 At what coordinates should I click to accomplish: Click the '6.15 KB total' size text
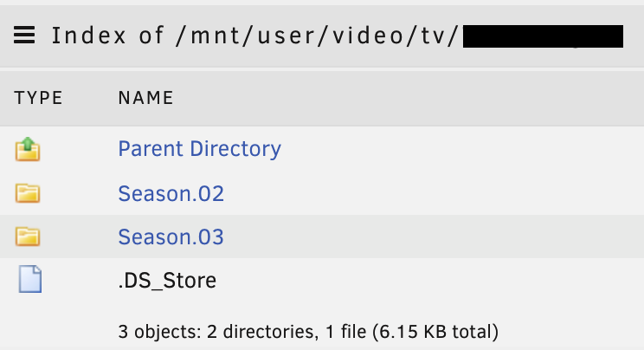[x=435, y=332]
